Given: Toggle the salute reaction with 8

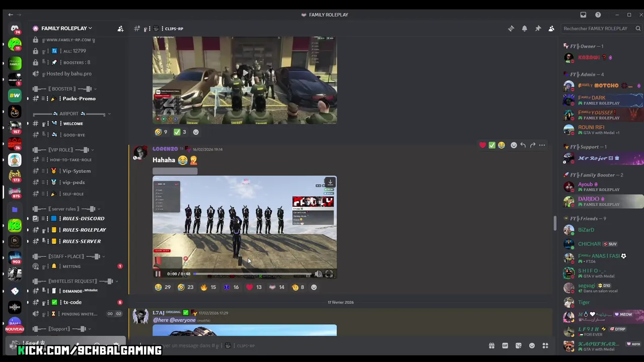Looking at the screenshot, I should [298, 287].
